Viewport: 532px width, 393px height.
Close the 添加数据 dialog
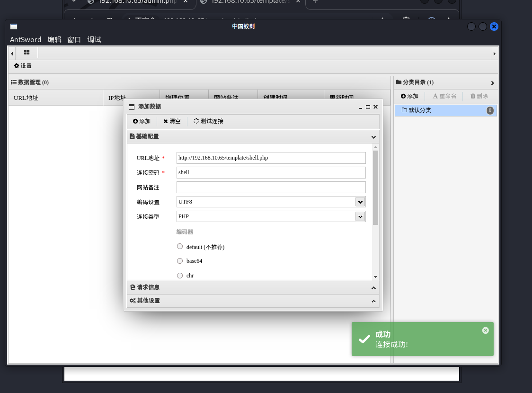376,107
